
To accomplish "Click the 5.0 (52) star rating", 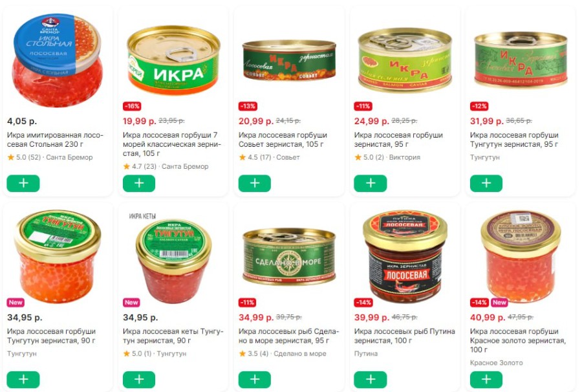I will point(24,157).
